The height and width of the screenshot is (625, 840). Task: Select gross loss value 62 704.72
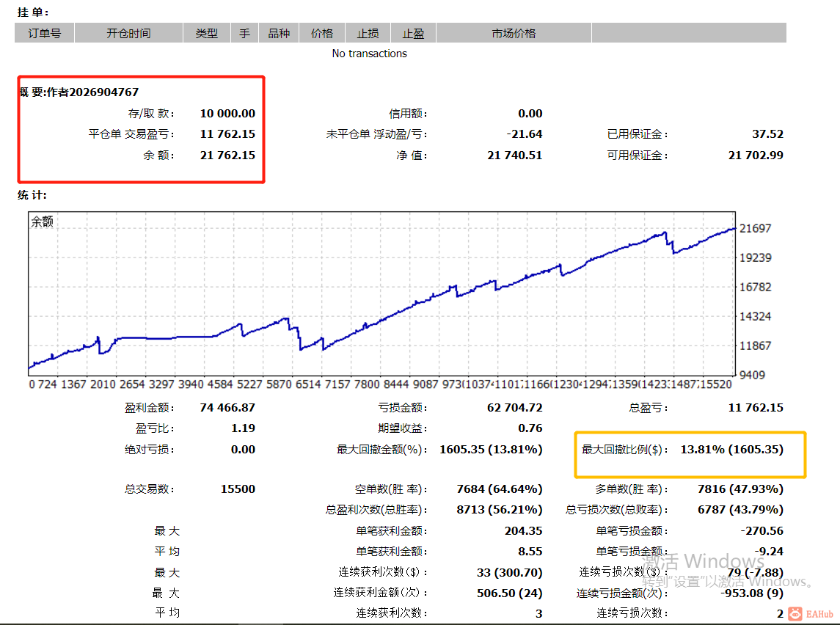click(x=515, y=408)
